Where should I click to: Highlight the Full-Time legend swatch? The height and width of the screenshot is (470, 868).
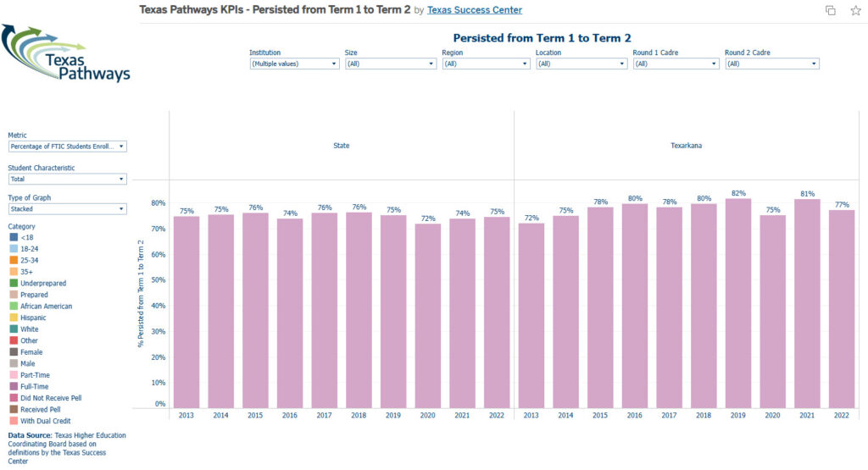coord(13,386)
